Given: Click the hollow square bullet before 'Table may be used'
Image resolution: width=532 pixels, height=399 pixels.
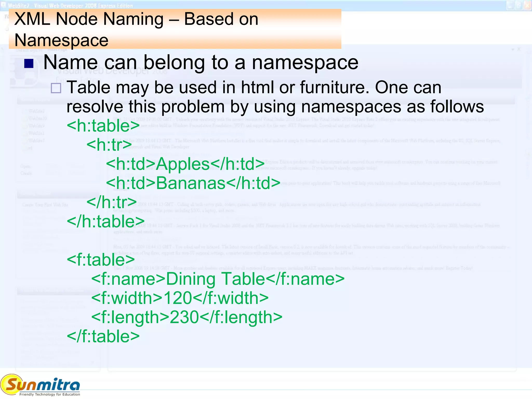Looking at the screenshot, I should click(x=56, y=88).
